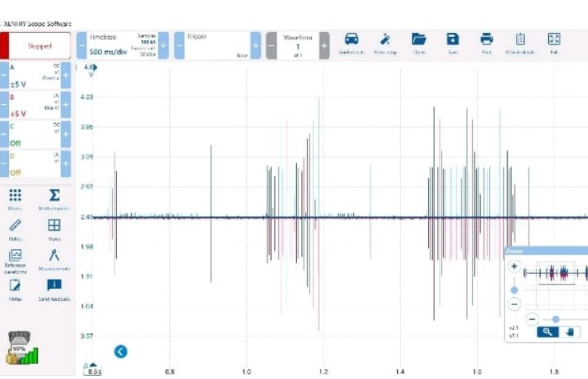Open the Notes icon
This screenshot has height=379, width=588.
pyautogui.click(x=15, y=286)
